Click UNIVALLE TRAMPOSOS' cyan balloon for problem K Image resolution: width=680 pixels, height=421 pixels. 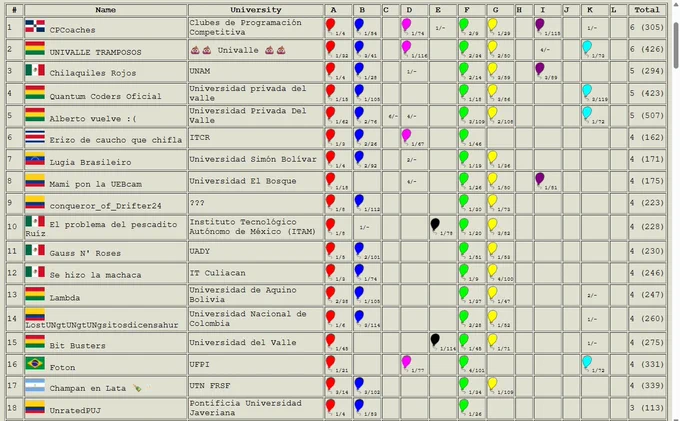pos(587,47)
